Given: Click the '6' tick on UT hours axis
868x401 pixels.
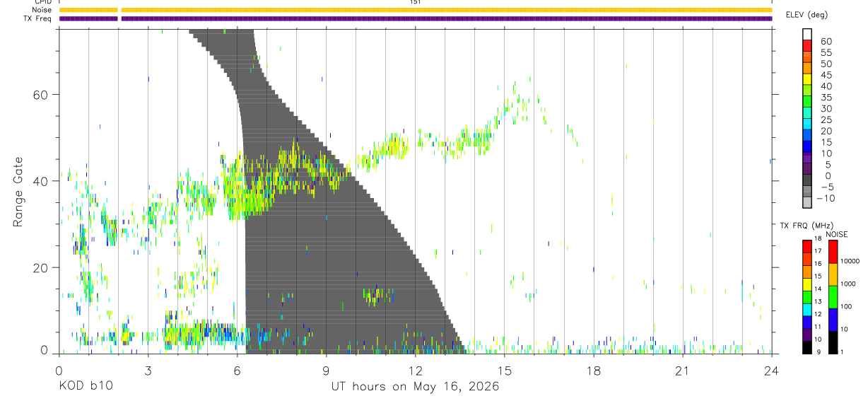Looking at the screenshot, I should [237, 370].
